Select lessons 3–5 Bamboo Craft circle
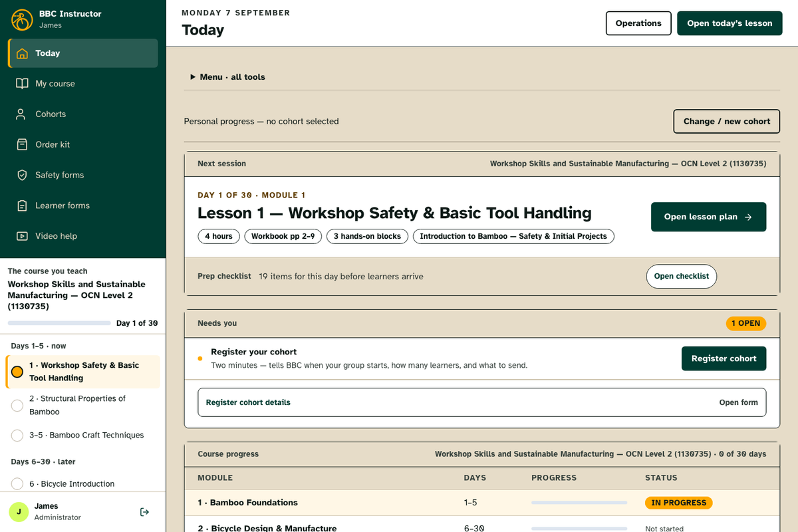 coord(17,436)
